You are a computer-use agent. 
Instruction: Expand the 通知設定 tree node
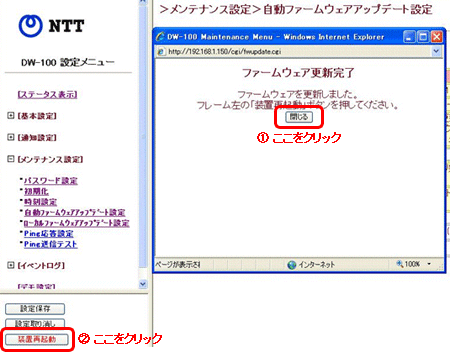click(x=11, y=137)
